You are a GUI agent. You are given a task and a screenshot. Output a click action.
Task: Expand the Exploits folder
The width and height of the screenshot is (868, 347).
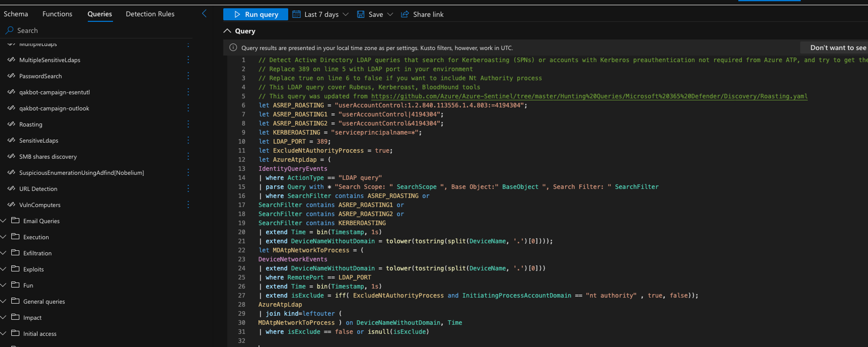pos(3,269)
